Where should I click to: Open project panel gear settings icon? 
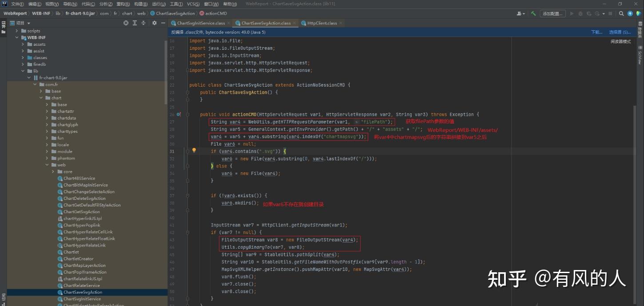154,23
